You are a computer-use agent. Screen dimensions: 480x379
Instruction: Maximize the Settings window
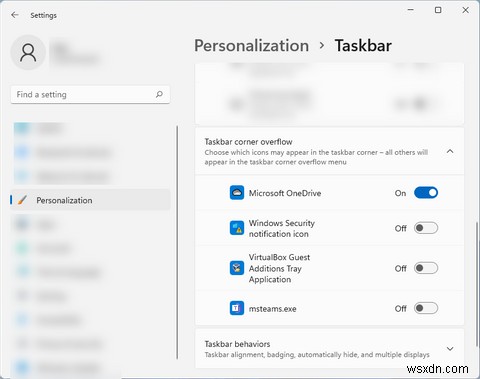point(438,10)
